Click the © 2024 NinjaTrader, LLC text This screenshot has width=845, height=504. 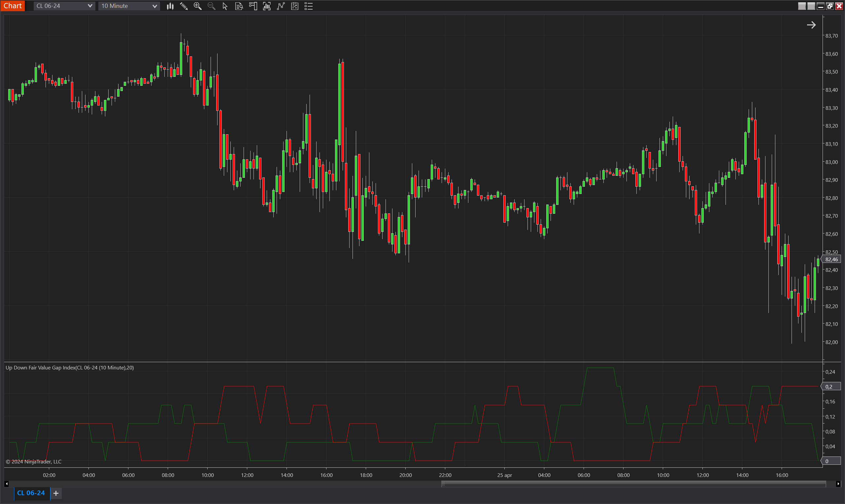(x=34, y=461)
